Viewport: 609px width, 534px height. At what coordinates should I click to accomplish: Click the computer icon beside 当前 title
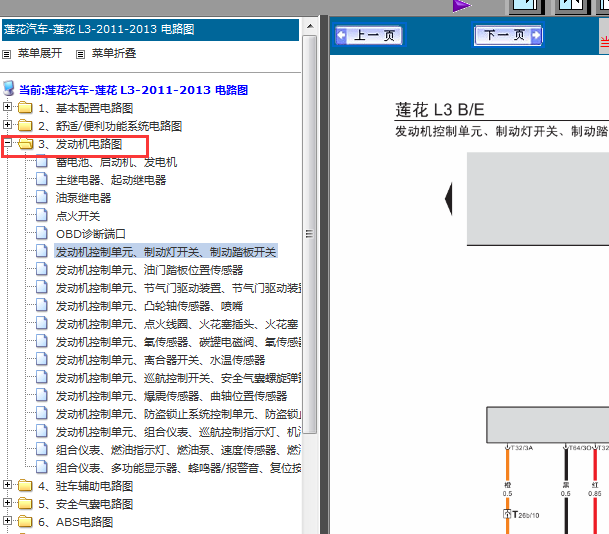[9, 89]
